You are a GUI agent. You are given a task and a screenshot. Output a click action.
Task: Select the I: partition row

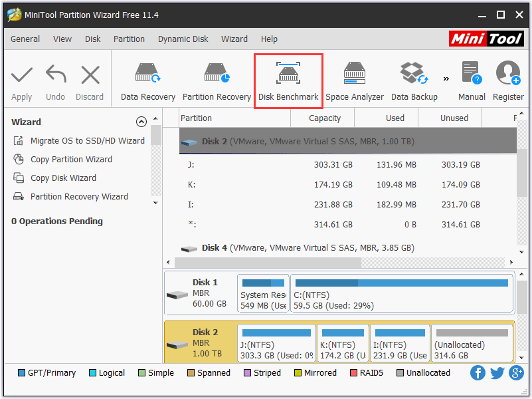point(348,205)
